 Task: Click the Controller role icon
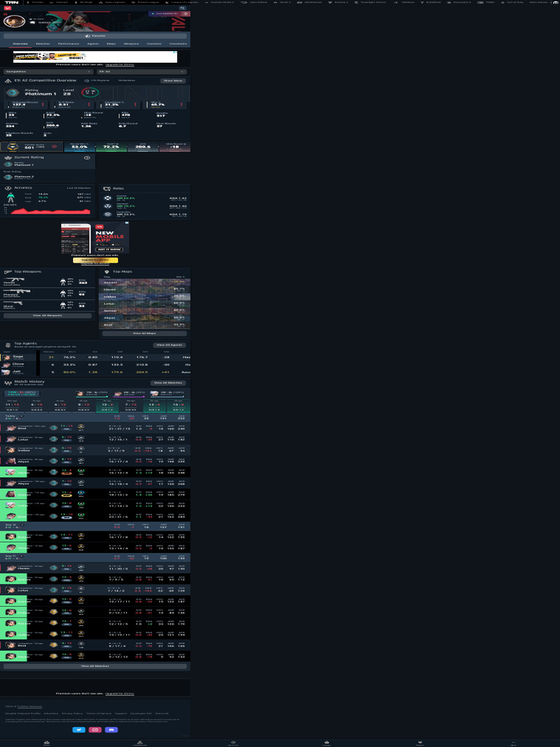108,214
